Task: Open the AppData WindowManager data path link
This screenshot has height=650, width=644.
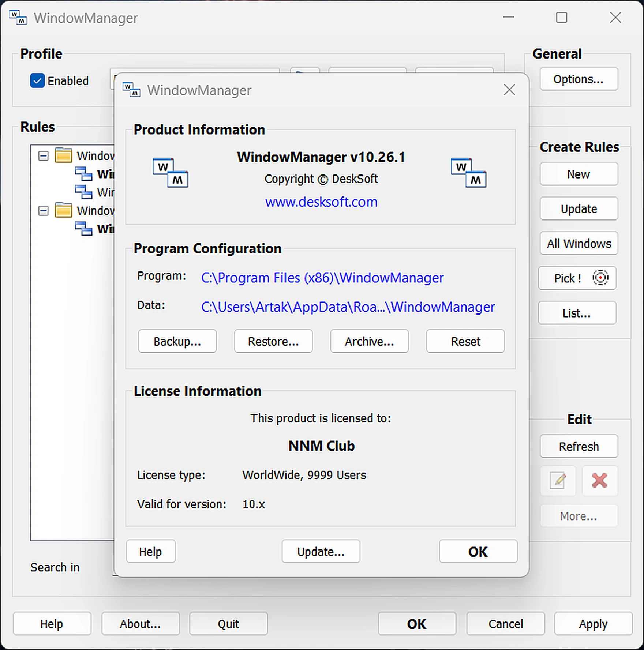Action: 348,307
